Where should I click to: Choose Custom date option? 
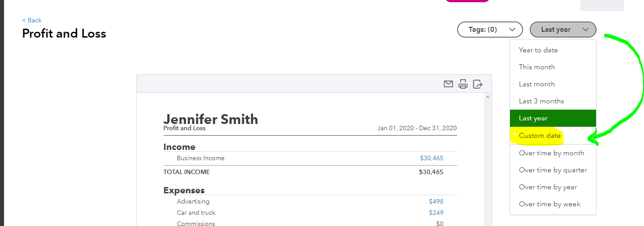pyautogui.click(x=540, y=136)
